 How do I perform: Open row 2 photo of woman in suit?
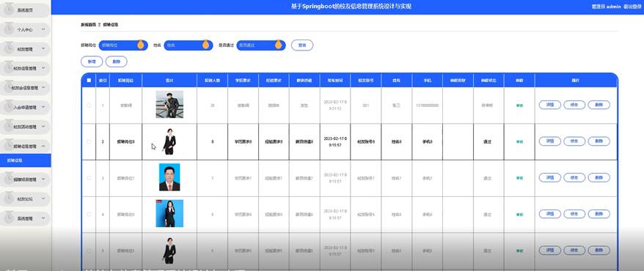point(169,141)
